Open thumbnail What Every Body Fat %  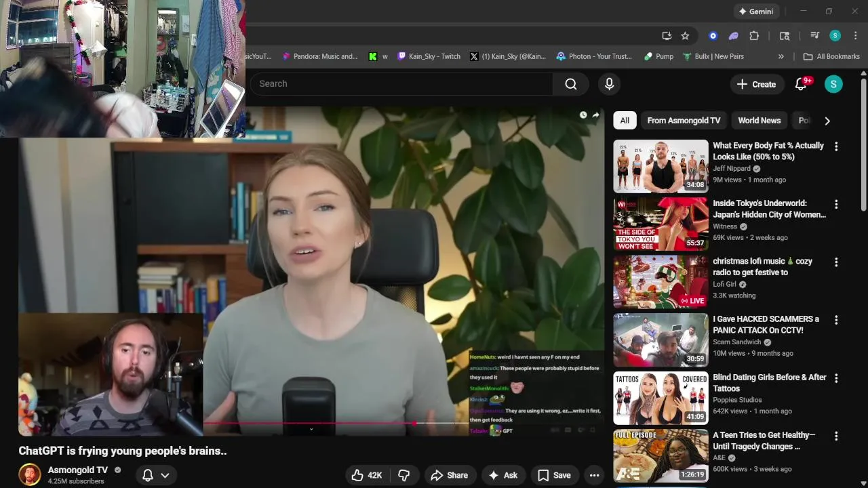point(660,166)
